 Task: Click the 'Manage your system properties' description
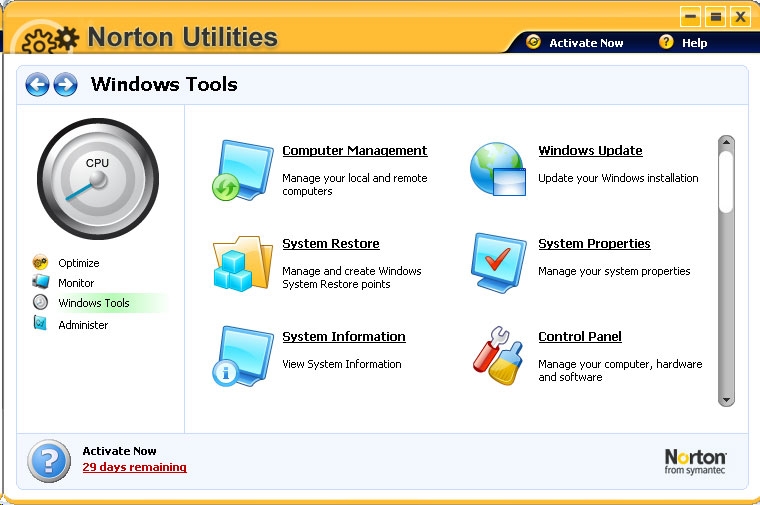coord(614,271)
